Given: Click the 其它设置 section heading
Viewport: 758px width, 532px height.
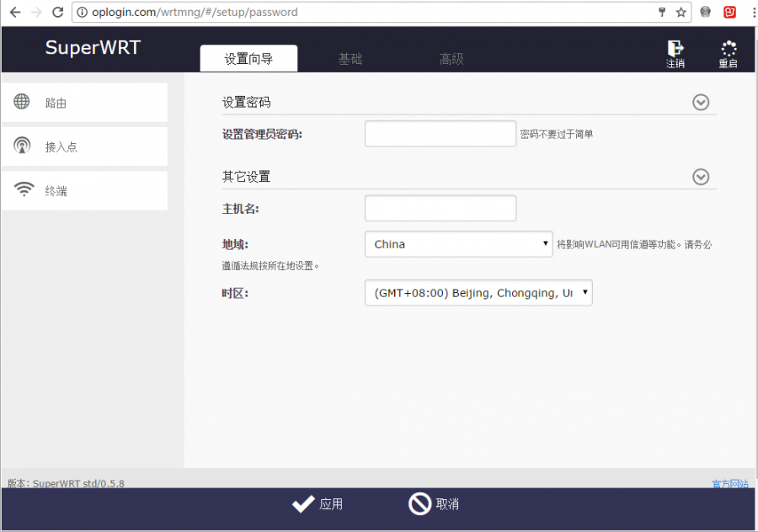Looking at the screenshot, I should tap(246, 177).
